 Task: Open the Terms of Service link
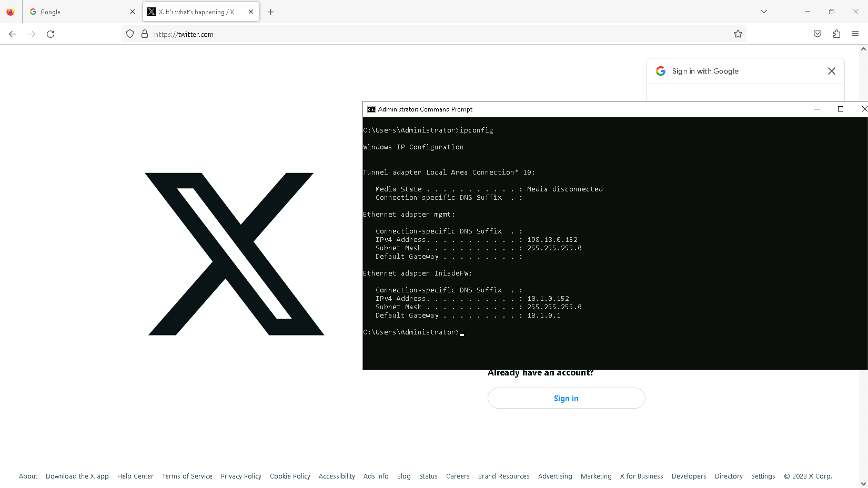coord(187,476)
